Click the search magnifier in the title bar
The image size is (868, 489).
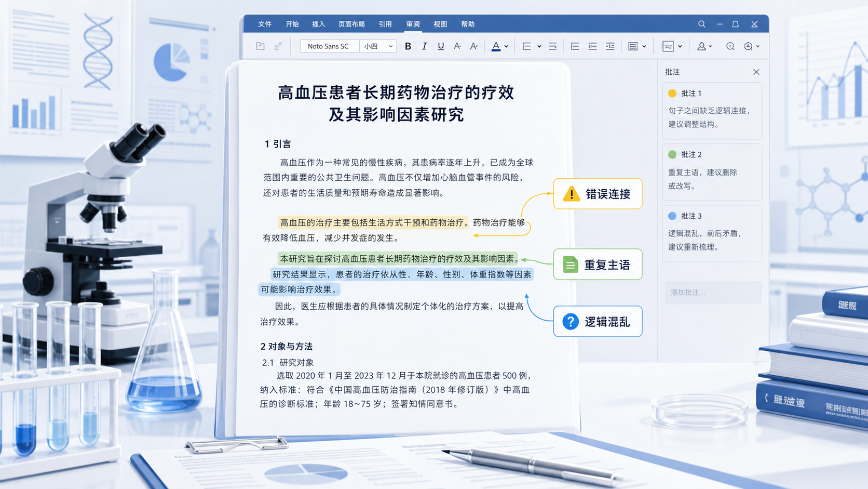(x=701, y=24)
